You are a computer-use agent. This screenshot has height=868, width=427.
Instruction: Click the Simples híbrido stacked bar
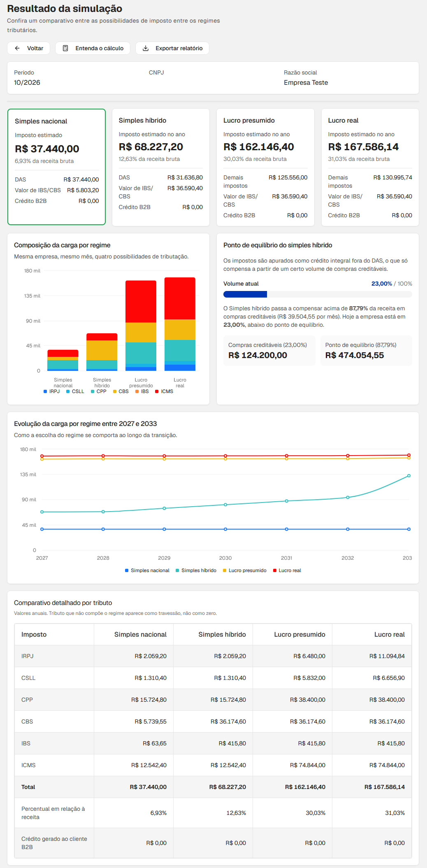(x=102, y=352)
